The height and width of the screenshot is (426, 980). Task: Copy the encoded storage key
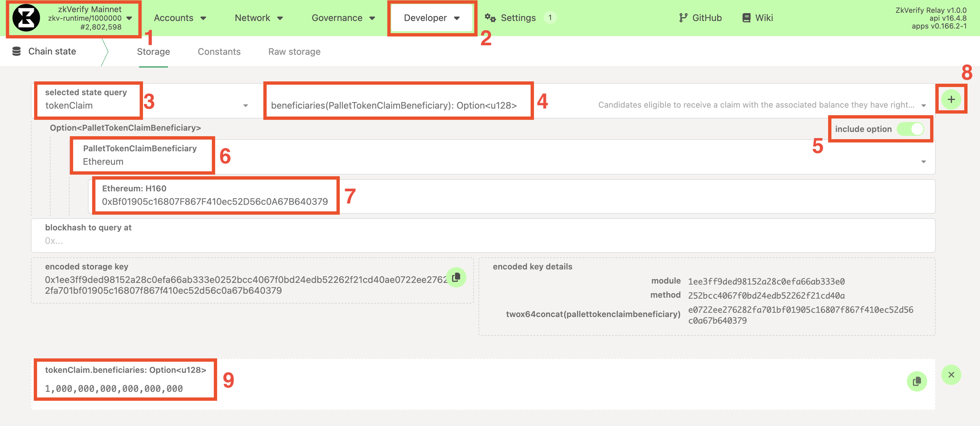click(456, 278)
